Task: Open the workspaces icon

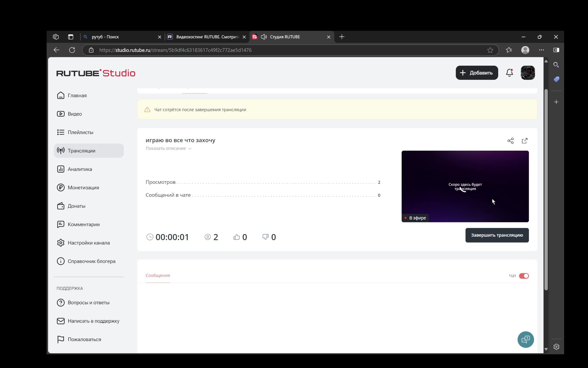Action: pyautogui.click(x=56, y=37)
